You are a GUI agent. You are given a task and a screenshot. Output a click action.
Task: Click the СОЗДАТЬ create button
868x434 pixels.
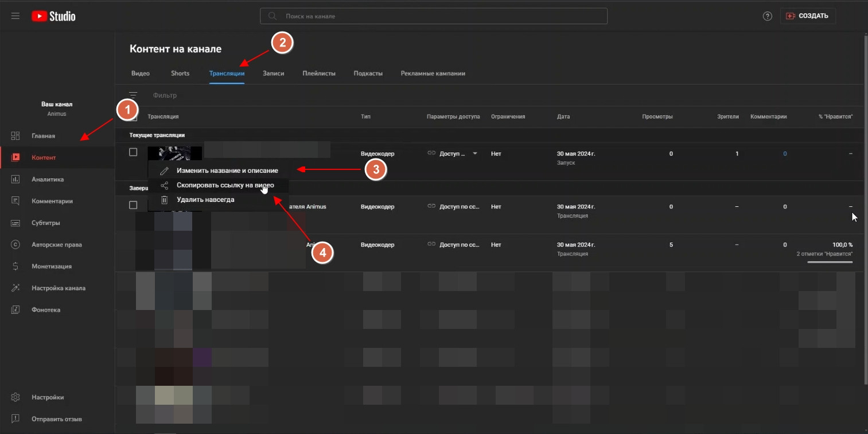pyautogui.click(x=808, y=16)
